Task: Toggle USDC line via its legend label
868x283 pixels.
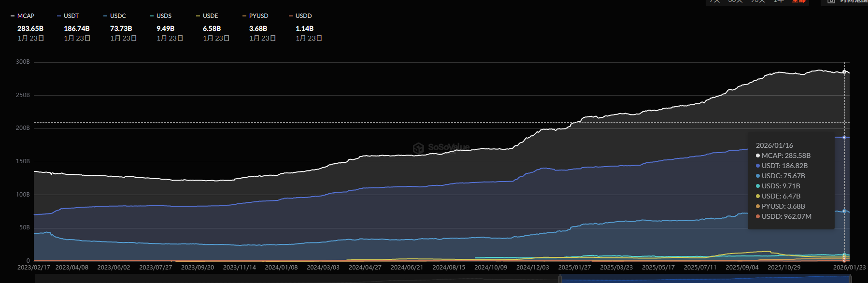Action: (117, 16)
